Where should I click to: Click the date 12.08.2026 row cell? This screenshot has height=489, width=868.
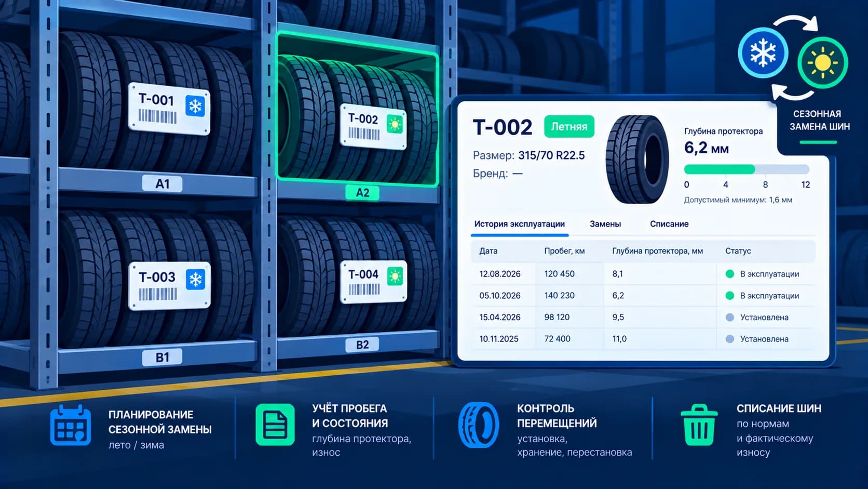(499, 274)
